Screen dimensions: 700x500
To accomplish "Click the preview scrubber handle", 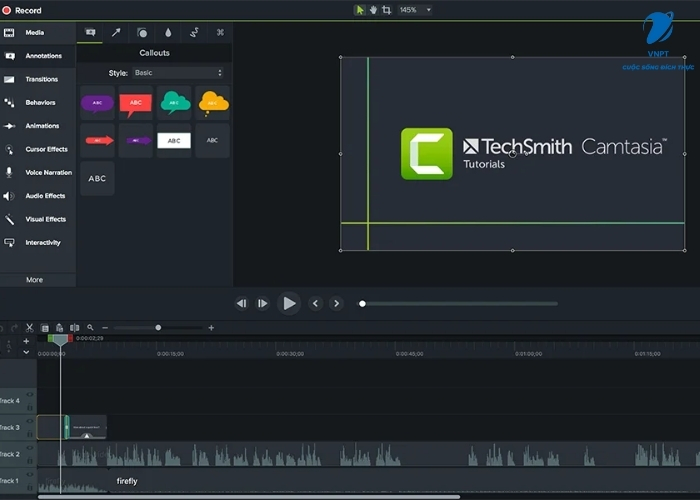I will [362, 304].
